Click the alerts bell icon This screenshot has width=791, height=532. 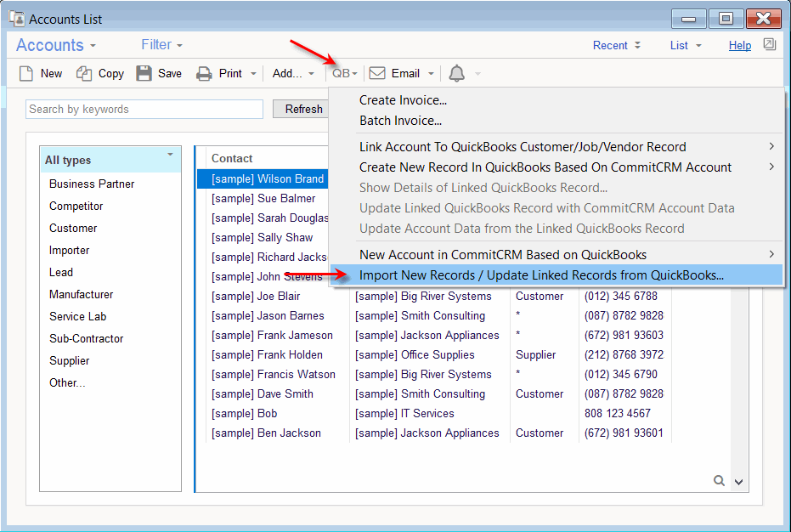point(457,74)
